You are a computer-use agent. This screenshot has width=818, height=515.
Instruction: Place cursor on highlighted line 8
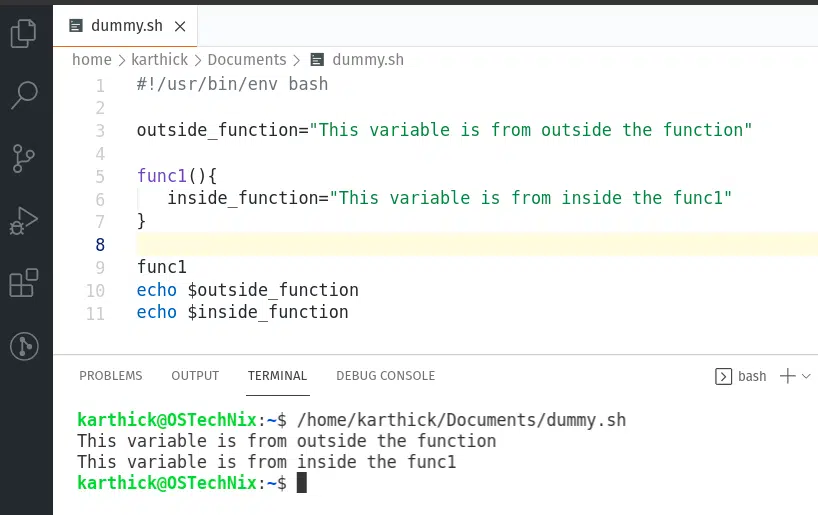click(x=477, y=245)
